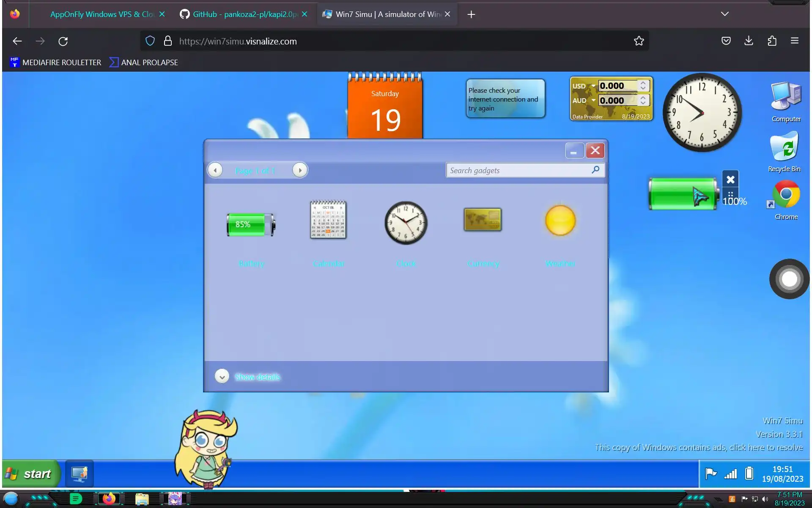812x508 pixels.
Task: Expand Show details in the gadget gallery
Action: pyautogui.click(x=222, y=376)
